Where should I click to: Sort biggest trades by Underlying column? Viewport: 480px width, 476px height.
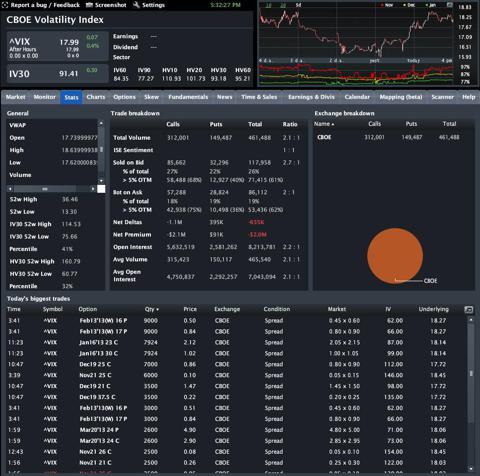click(x=434, y=309)
